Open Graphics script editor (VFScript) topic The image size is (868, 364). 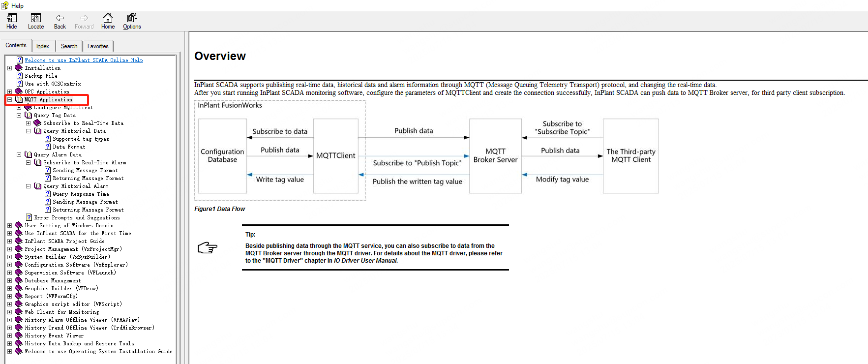coord(73,304)
